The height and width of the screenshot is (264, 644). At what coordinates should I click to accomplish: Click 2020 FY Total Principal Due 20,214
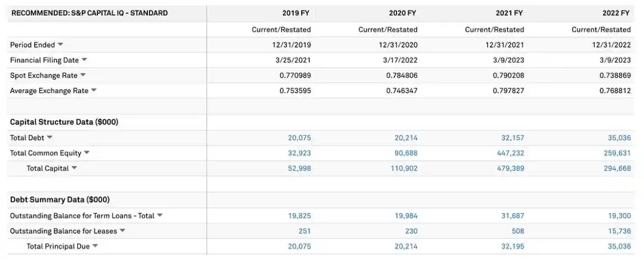pos(406,246)
